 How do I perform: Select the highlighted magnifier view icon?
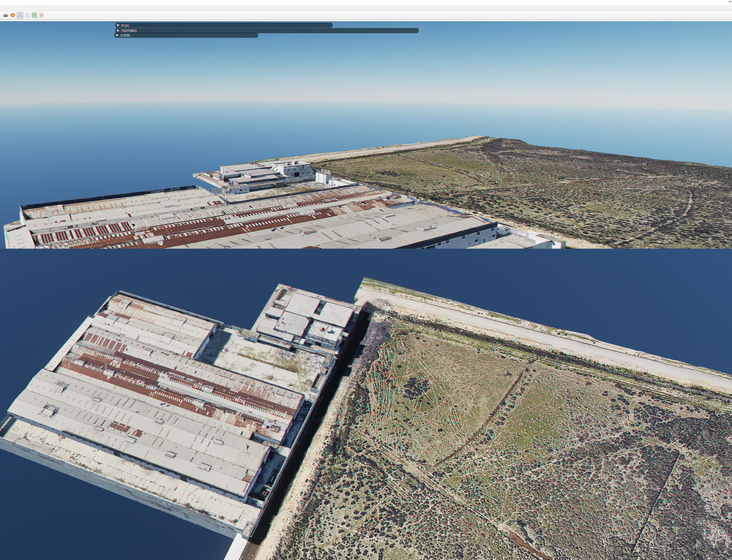click(20, 15)
